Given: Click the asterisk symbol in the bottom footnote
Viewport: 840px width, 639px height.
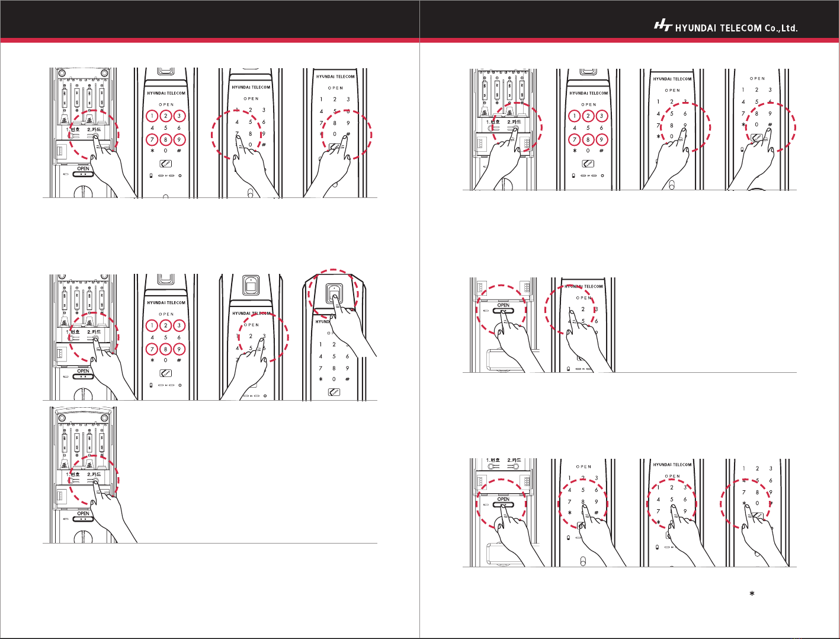Looking at the screenshot, I should [752, 593].
